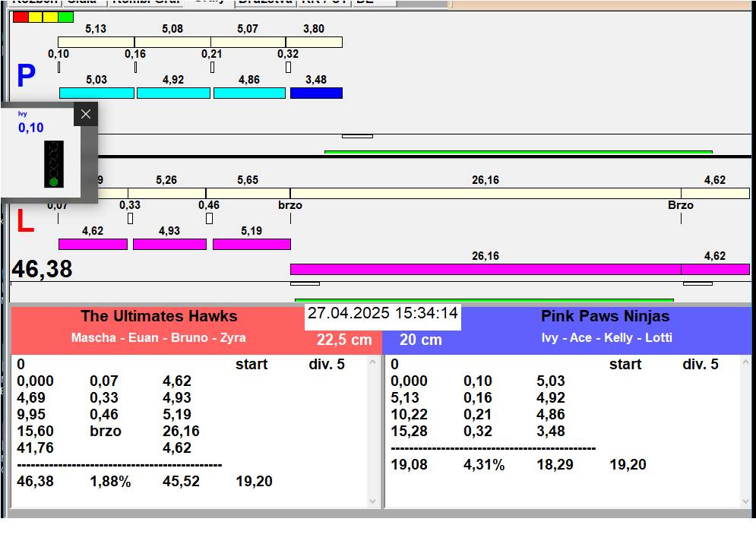Image resolution: width=756 pixels, height=544 pixels.
Task: Select the blue P lane letter
Action: point(26,77)
